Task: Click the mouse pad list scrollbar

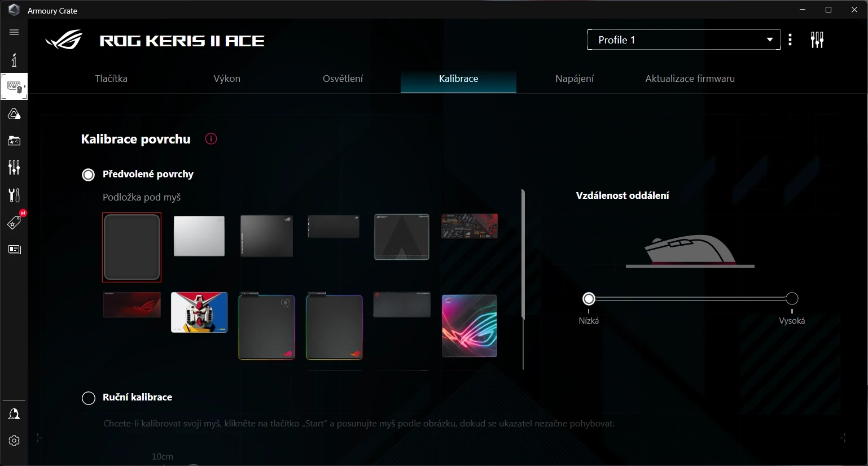Action: 523,254
